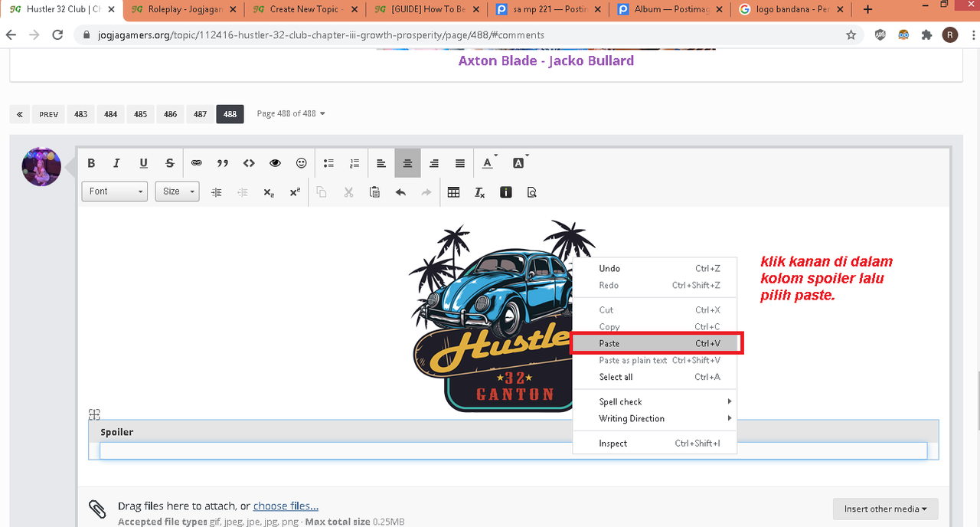
Task: Click the user avatar thumbnail
Action: click(41, 167)
